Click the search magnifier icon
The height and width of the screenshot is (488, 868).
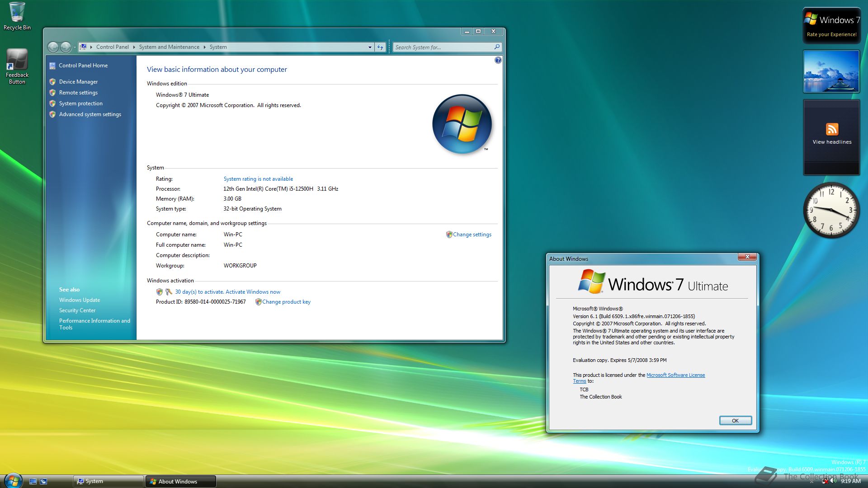click(497, 47)
